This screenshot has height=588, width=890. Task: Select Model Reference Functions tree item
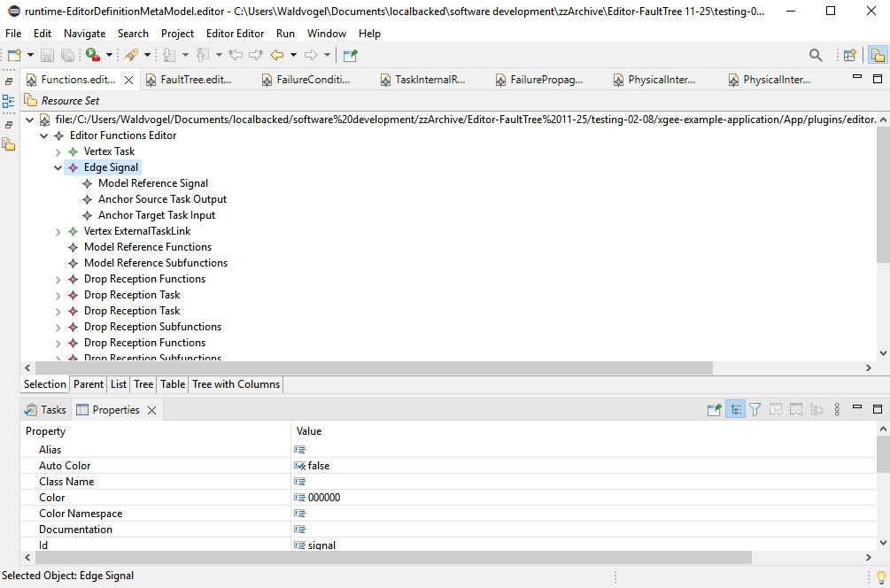click(x=148, y=247)
